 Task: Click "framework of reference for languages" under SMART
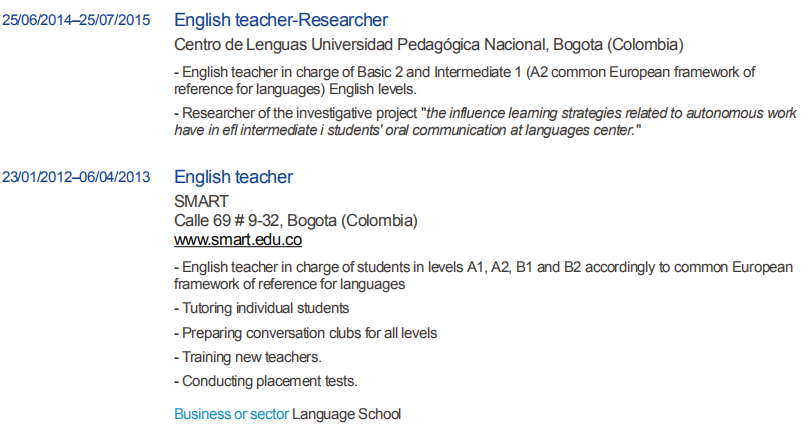(x=289, y=284)
